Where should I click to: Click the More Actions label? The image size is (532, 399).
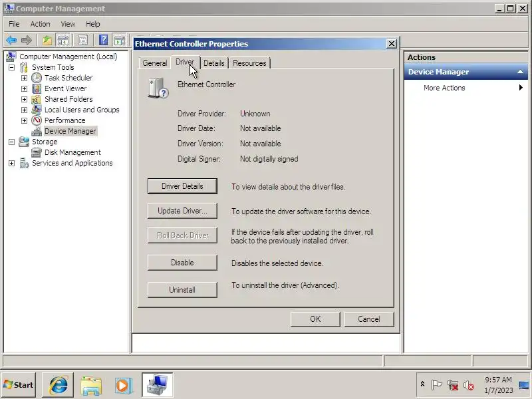[x=444, y=88]
